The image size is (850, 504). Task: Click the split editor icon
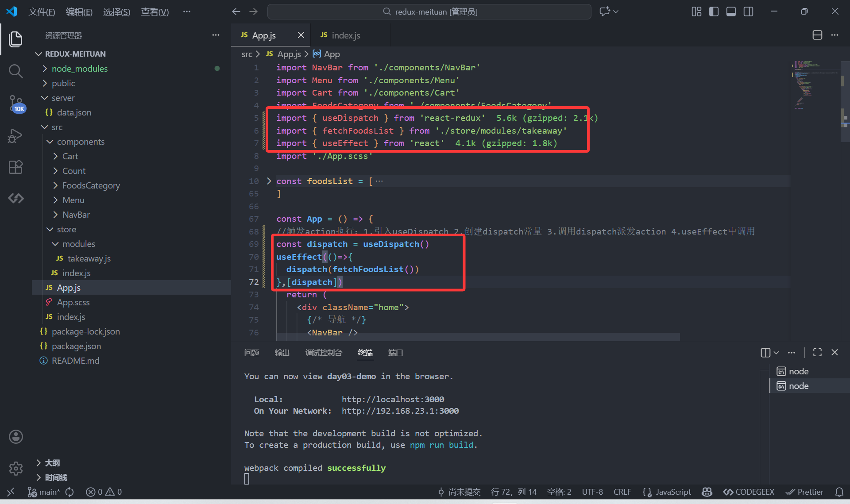coord(817,35)
